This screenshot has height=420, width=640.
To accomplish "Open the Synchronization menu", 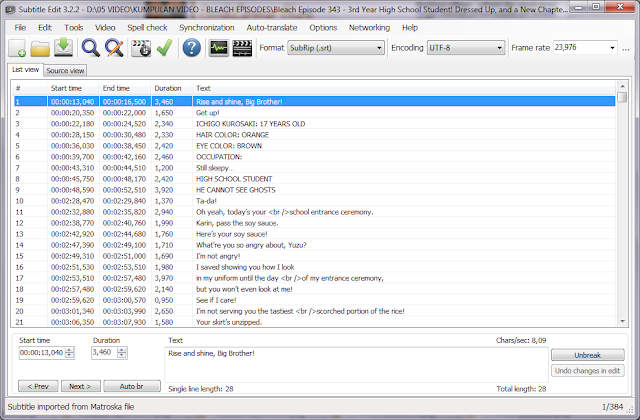I will point(207,28).
